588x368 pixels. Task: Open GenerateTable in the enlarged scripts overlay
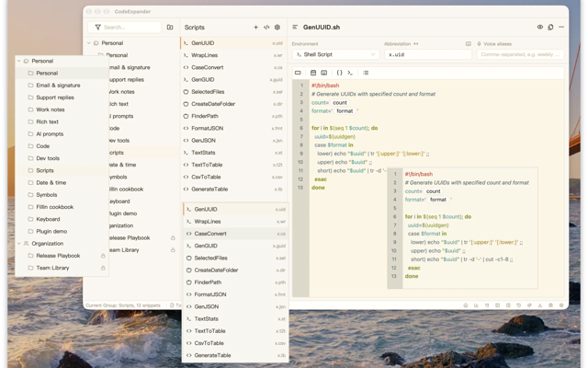235,355
